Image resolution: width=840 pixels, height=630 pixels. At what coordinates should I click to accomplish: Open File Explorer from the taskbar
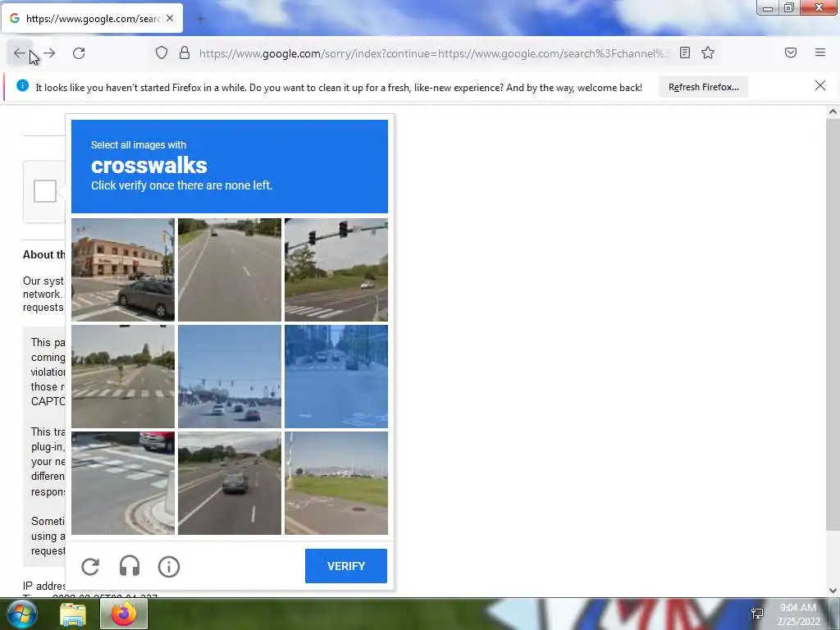pyautogui.click(x=73, y=614)
